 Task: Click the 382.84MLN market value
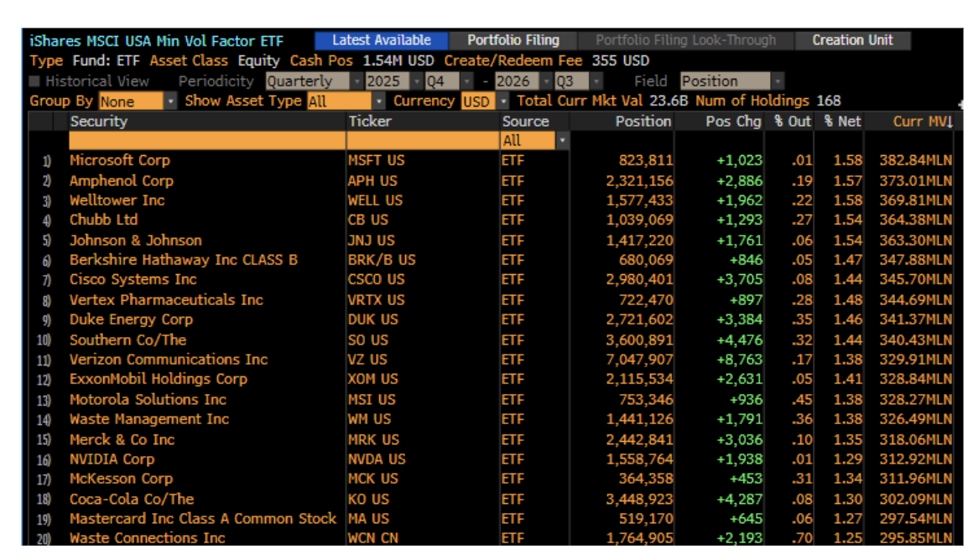[916, 161]
